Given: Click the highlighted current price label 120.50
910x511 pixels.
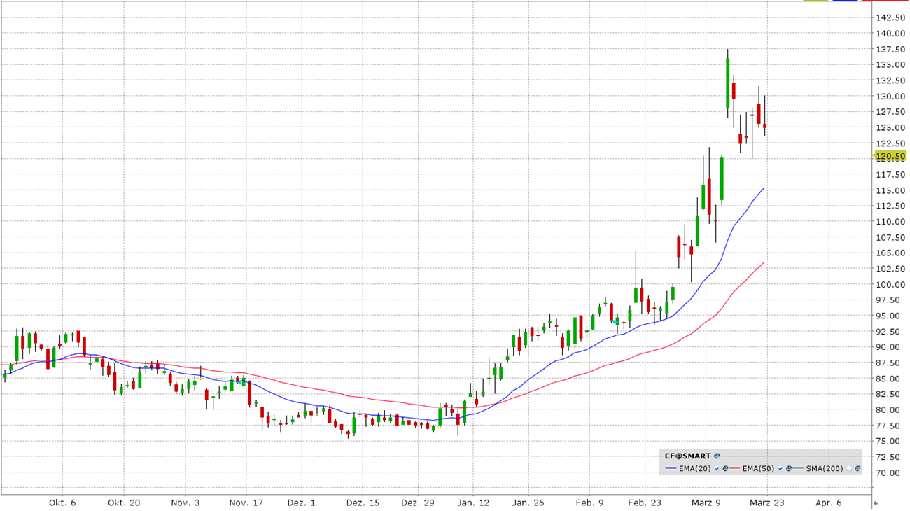Looking at the screenshot, I should point(889,156).
